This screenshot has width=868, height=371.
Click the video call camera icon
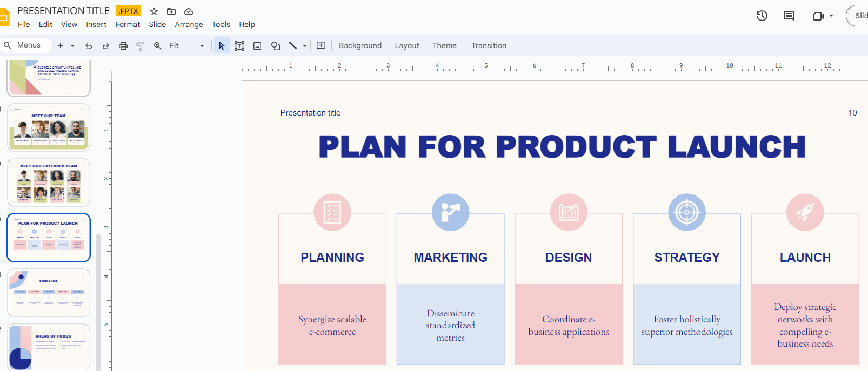click(818, 16)
